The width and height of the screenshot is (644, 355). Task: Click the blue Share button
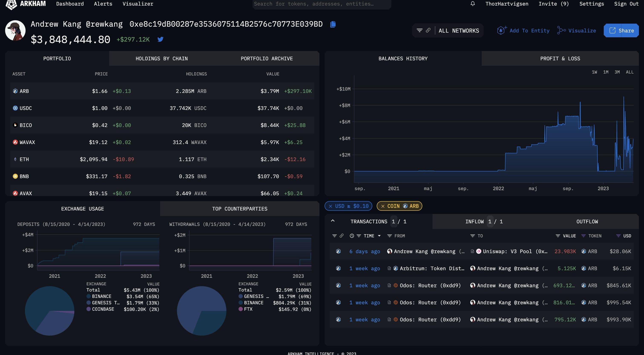[x=621, y=30]
